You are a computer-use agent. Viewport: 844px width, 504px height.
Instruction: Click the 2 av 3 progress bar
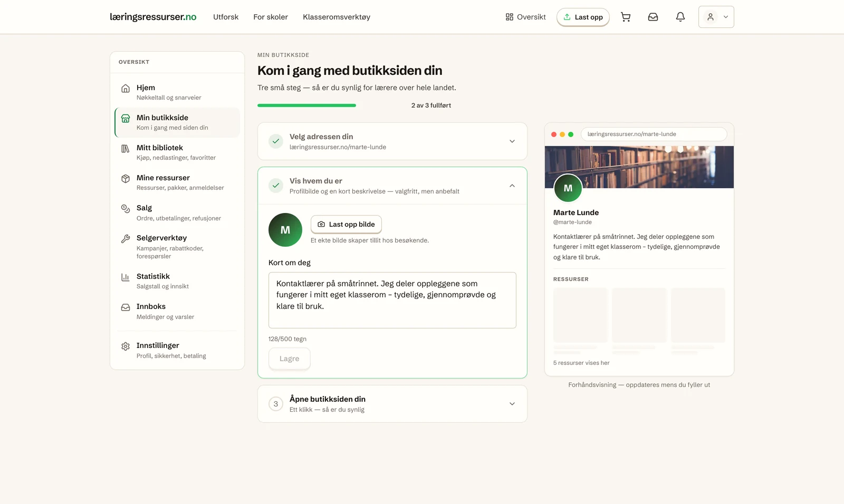pyautogui.click(x=331, y=105)
